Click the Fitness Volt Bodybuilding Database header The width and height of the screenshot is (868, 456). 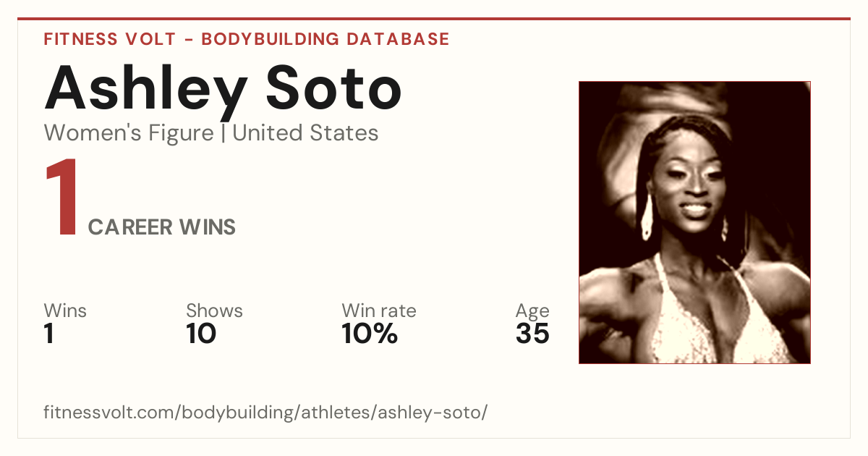pyautogui.click(x=247, y=39)
